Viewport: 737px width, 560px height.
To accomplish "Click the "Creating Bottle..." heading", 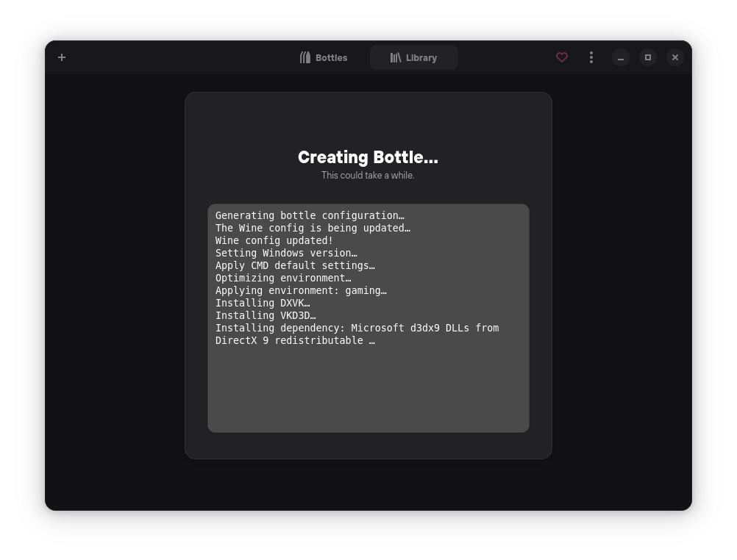I will pos(368,157).
